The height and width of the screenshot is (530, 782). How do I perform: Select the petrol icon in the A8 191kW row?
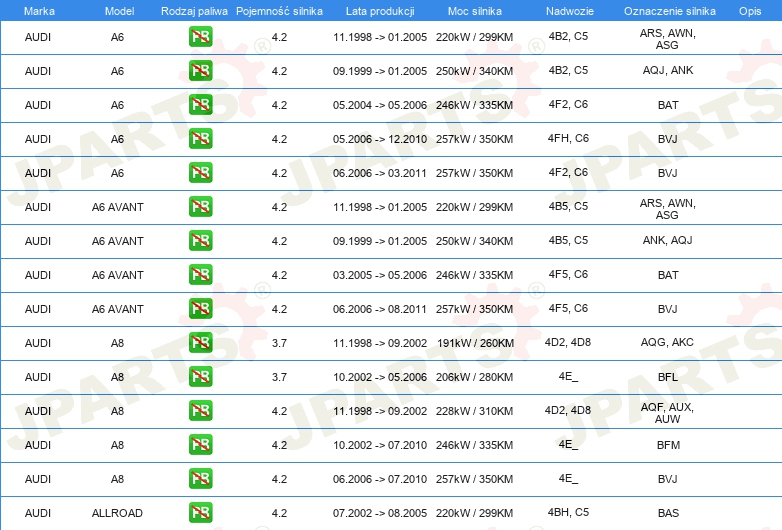200,343
